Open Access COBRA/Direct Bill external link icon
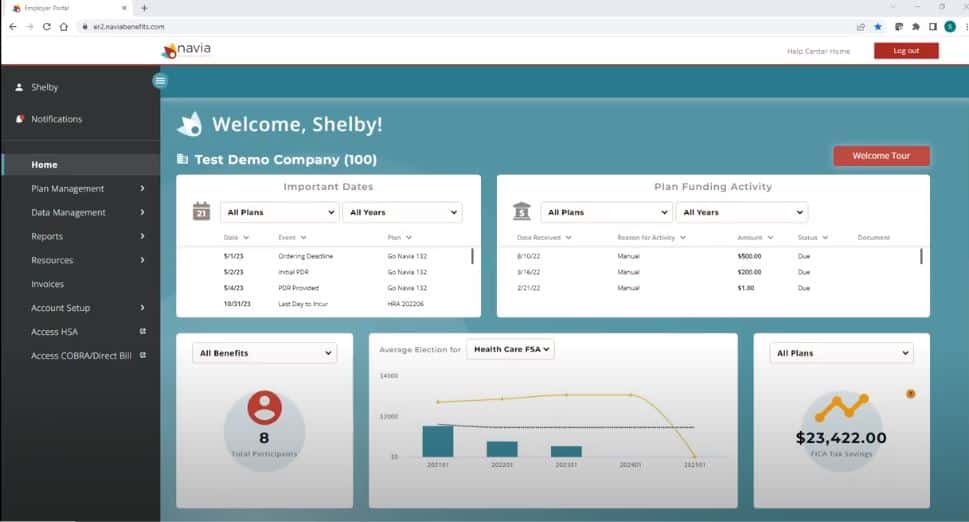Viewport: 969px width, 522px height. coord(143,355)
